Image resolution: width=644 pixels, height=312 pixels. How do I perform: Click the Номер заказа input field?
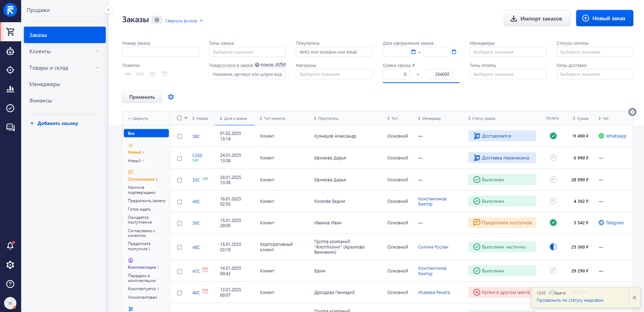click(160, 52)
